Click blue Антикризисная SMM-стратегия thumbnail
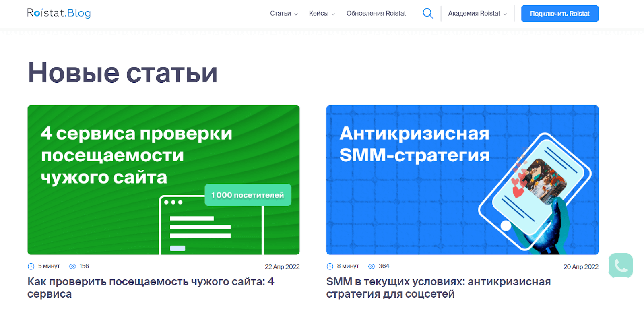Viewport: 644px width, 312px height. click(462, 180)
